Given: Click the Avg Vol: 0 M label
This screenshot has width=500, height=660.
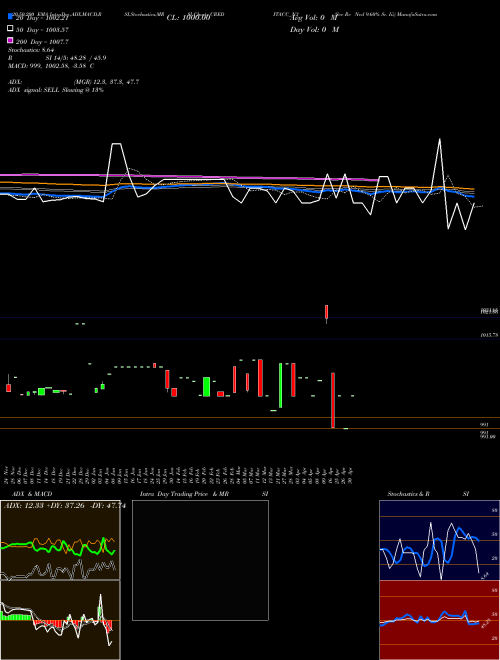Looking at the screenshot, I should pos(314,18).
